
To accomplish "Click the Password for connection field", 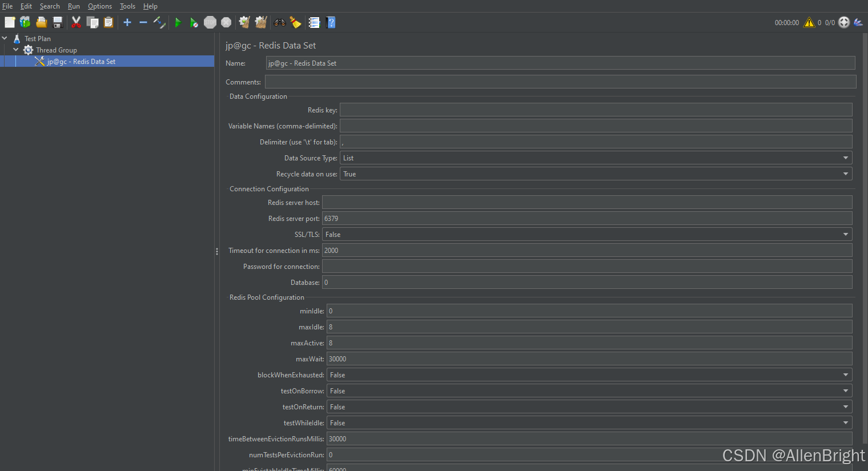I will (x=587, y=267).
